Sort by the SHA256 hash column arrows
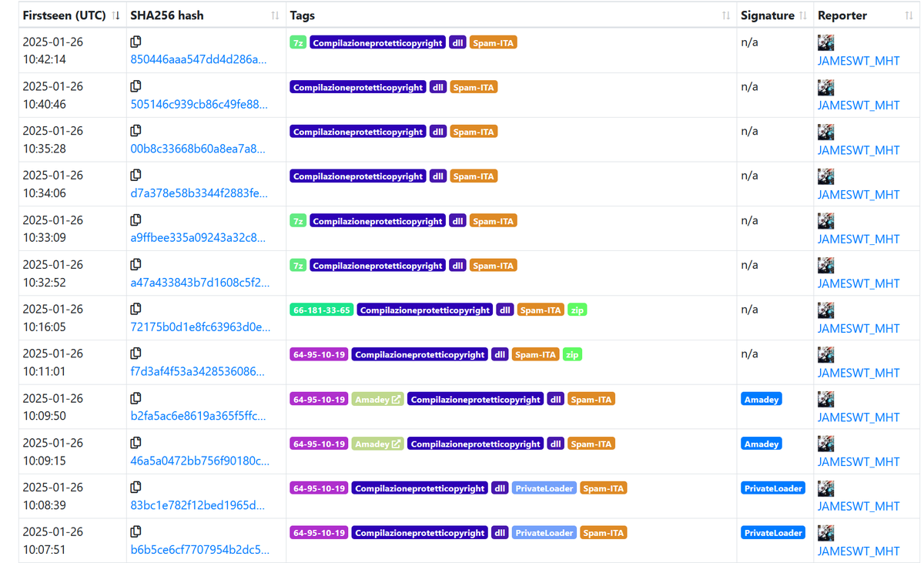 275,15
